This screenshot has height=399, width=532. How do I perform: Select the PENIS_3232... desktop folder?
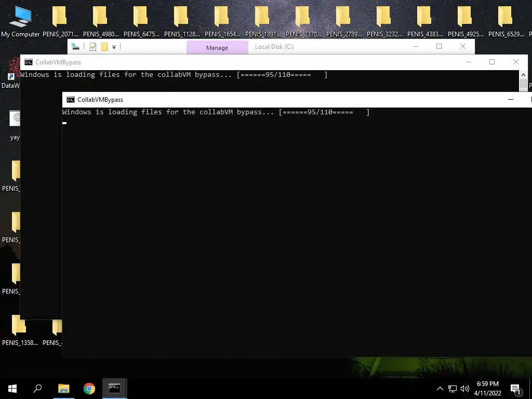(384, 21)
